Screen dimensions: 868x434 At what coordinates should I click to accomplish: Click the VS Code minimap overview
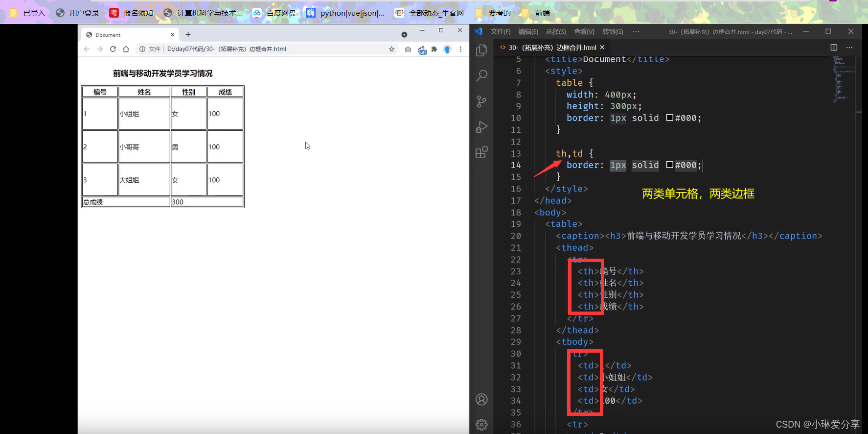[844, 78]
